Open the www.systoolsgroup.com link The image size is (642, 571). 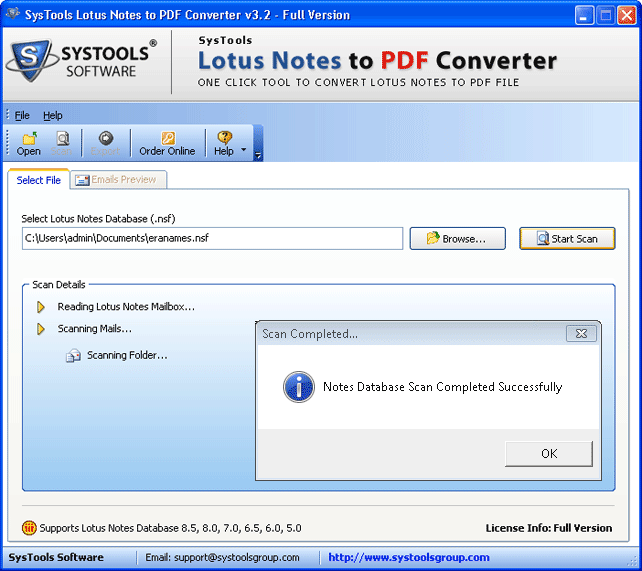(x=409, y=557)
